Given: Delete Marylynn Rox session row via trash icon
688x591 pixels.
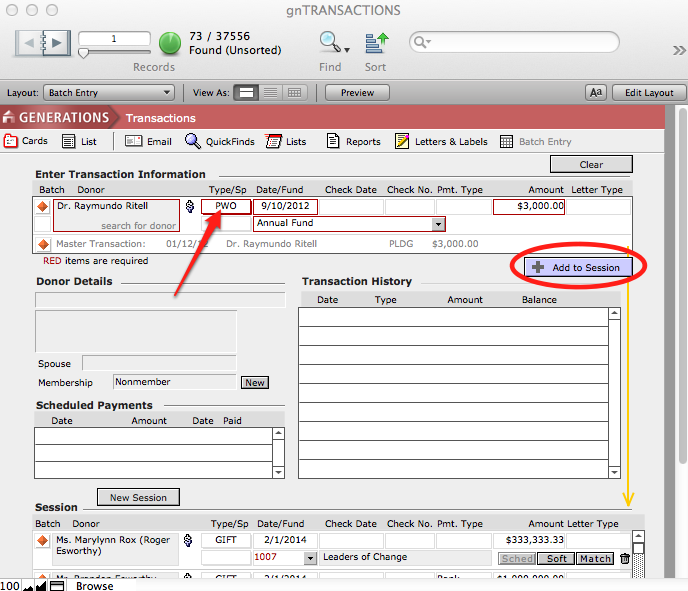Looking at the screenshot, I should tap(625, 559).
